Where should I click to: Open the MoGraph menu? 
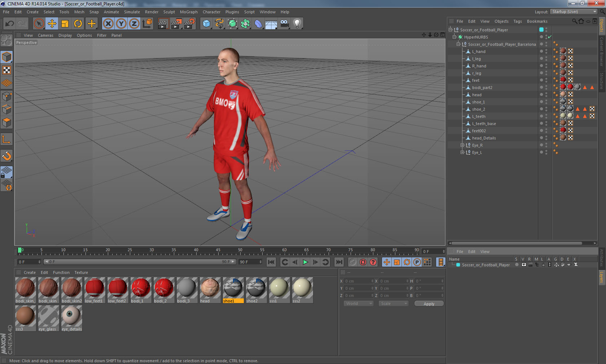tap(189, 12)
